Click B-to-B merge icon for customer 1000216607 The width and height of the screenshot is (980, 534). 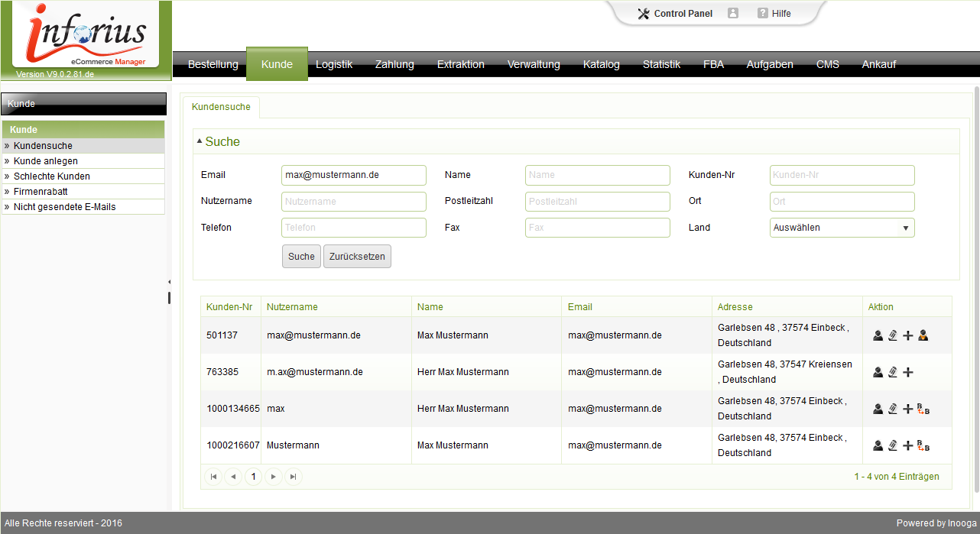tap(923, 445)
